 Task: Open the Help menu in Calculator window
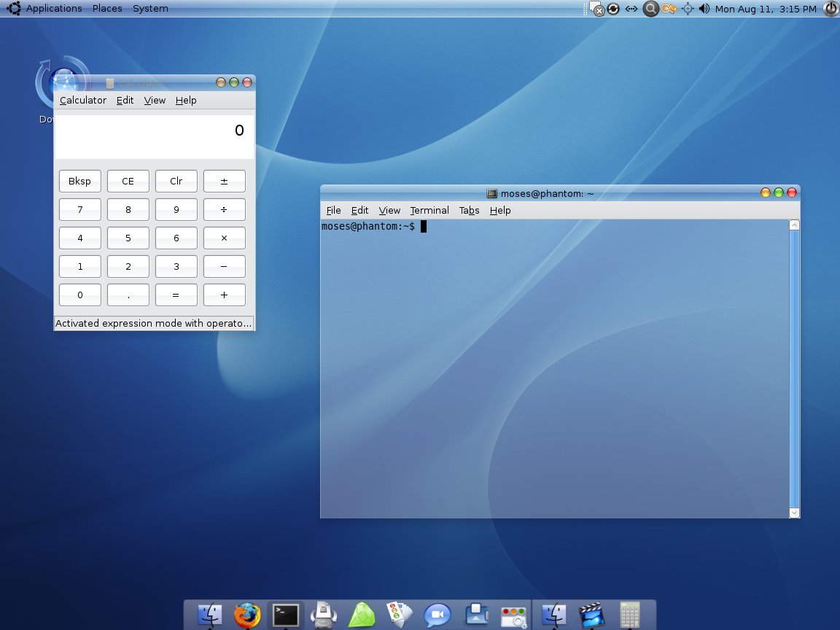point(186,100)
